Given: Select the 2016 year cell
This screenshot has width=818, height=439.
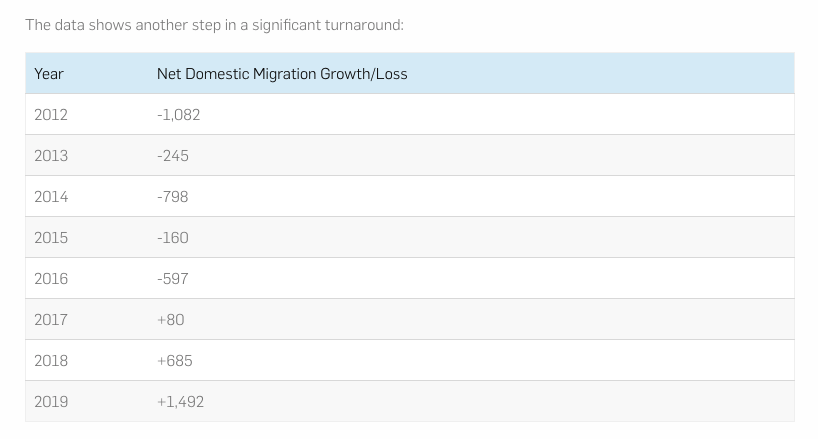Looking at the screenshot, I should [51, 279].
